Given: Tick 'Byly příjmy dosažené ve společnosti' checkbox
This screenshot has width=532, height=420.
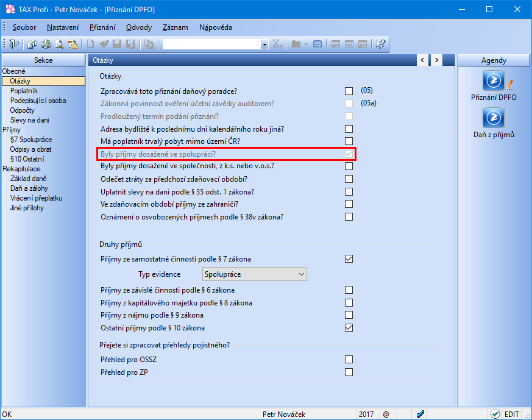Looking at the screenshot, I should (349, 166).
